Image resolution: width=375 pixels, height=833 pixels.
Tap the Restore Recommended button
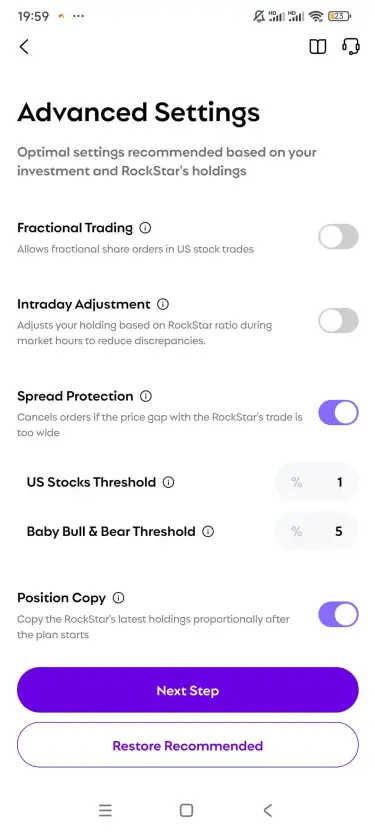click(x=188, y=745)
